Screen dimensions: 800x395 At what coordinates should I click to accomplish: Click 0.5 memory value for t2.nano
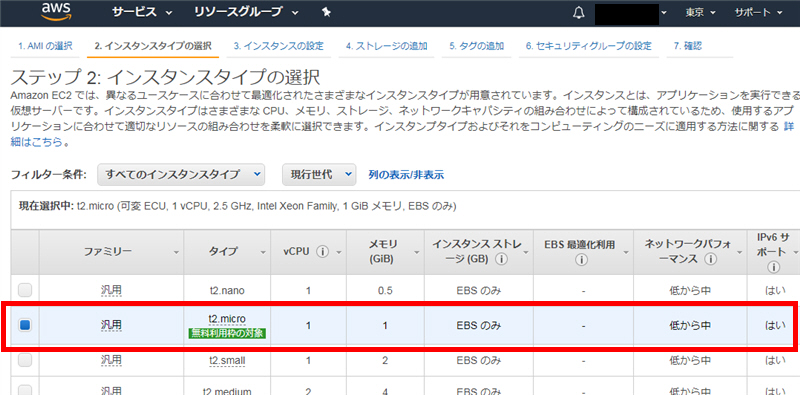tap(385, 290)
